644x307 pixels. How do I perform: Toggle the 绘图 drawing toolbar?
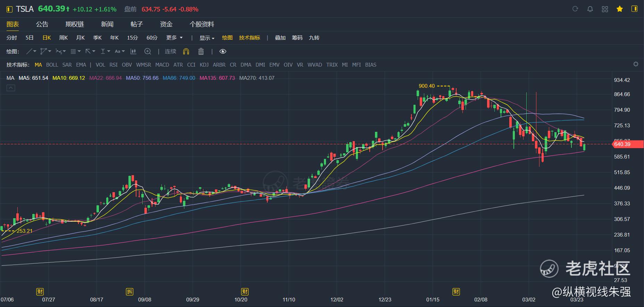(227, 37)
